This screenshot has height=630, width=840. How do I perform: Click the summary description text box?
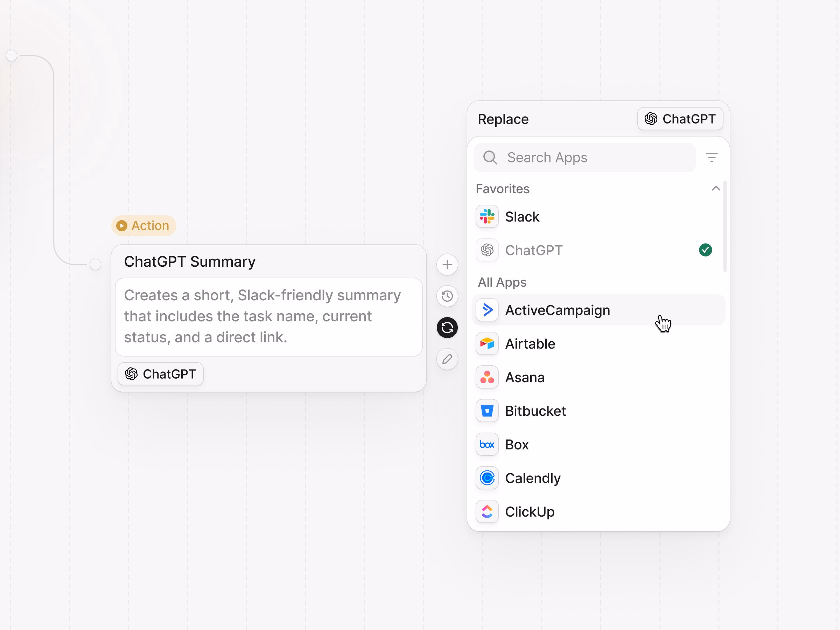[269, 317]
